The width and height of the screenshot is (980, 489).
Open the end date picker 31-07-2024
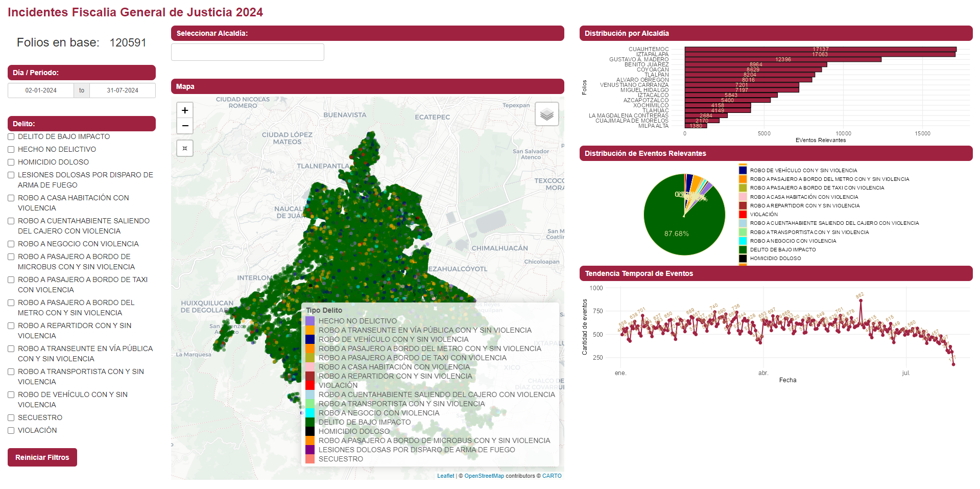tap(123, 90)
